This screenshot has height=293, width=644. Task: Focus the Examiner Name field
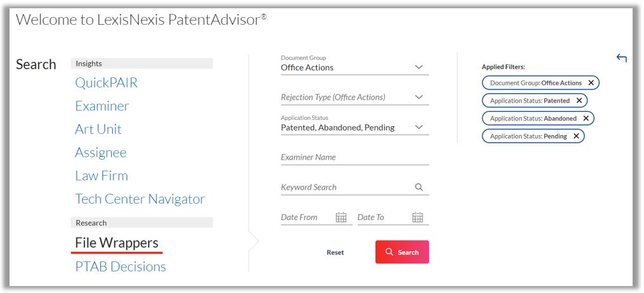point(355,157)
